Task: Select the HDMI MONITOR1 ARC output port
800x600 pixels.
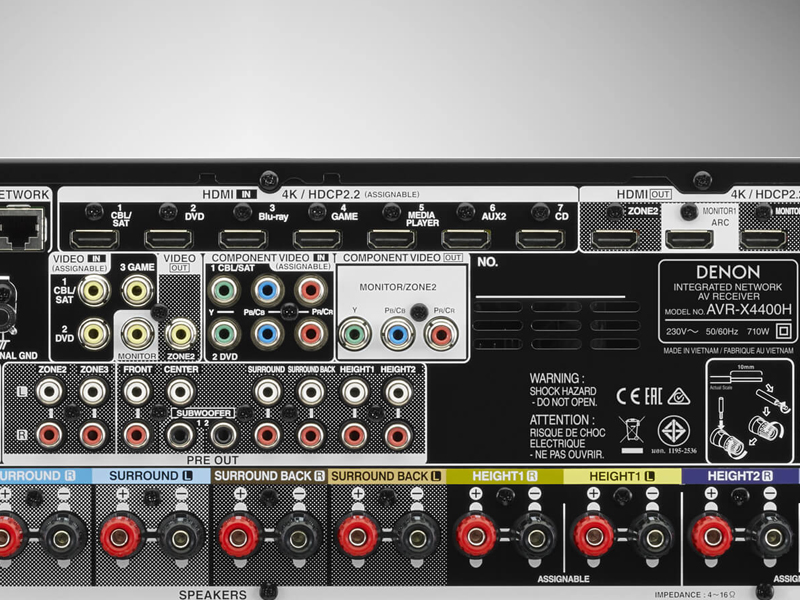Action: (x=689, y=239)
